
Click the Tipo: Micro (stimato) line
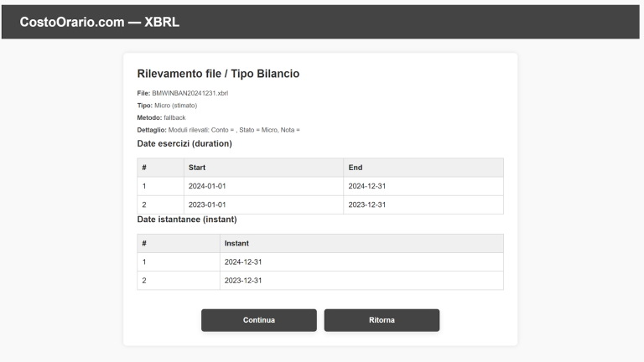click(167, 106)
